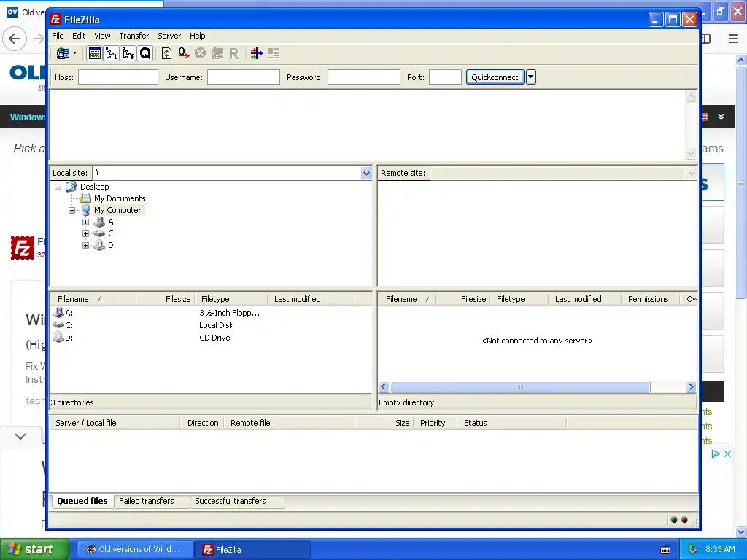Sort local files by Filesize column
Image resolution: width=747 pixels, height=560 pixels.
click(x=165, y=299)
